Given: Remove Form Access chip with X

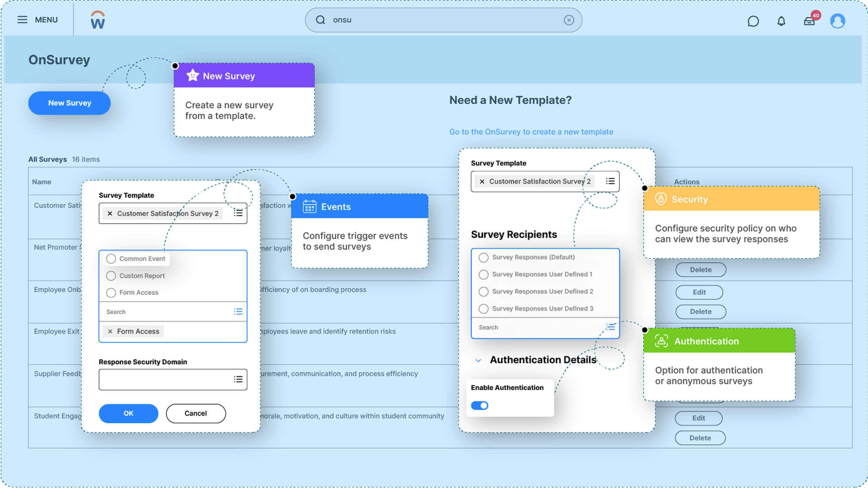Looking at the screenshot, I should pyautogui.click(x=110, y=331).
